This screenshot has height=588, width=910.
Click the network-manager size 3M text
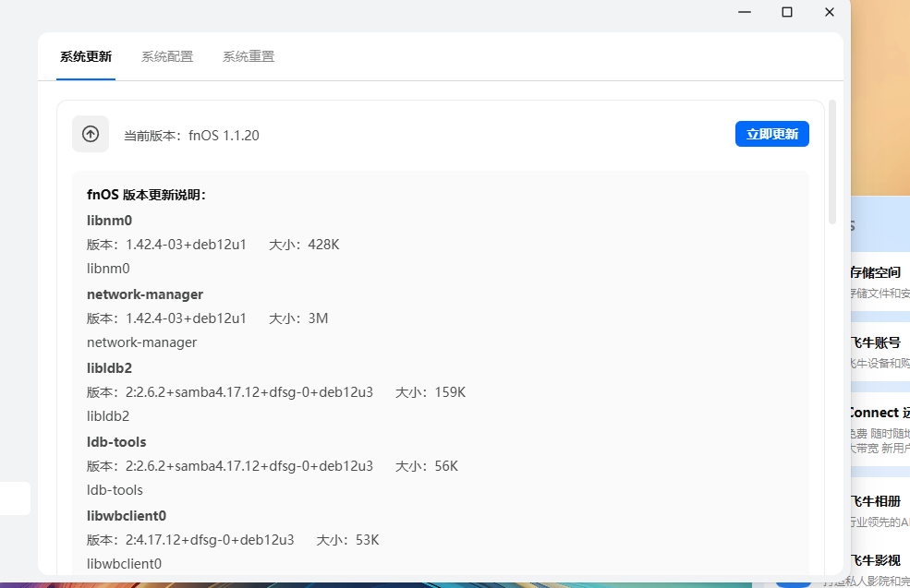click(x=298, y=318)
